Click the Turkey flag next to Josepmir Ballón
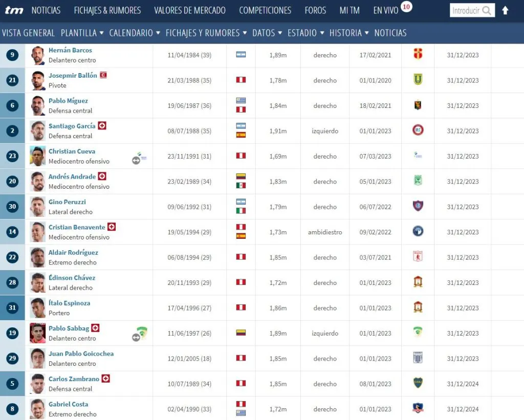 (x=103, y=75)
